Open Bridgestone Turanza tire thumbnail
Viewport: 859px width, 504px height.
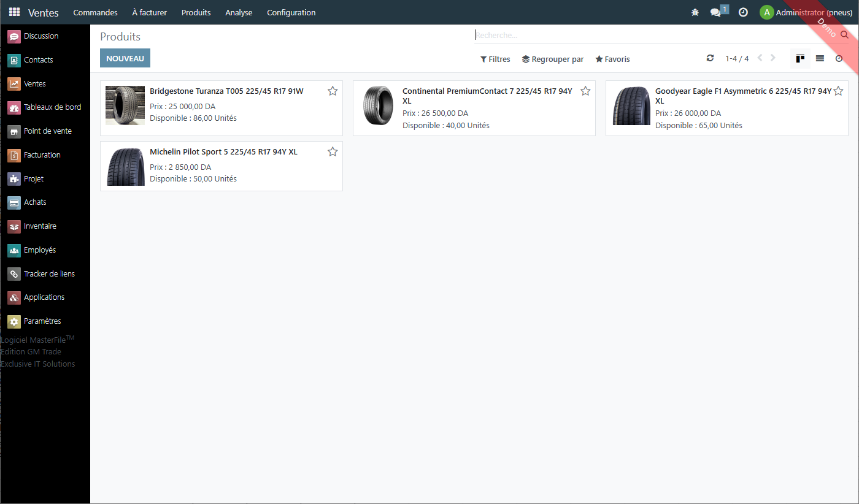pos(125,105)
